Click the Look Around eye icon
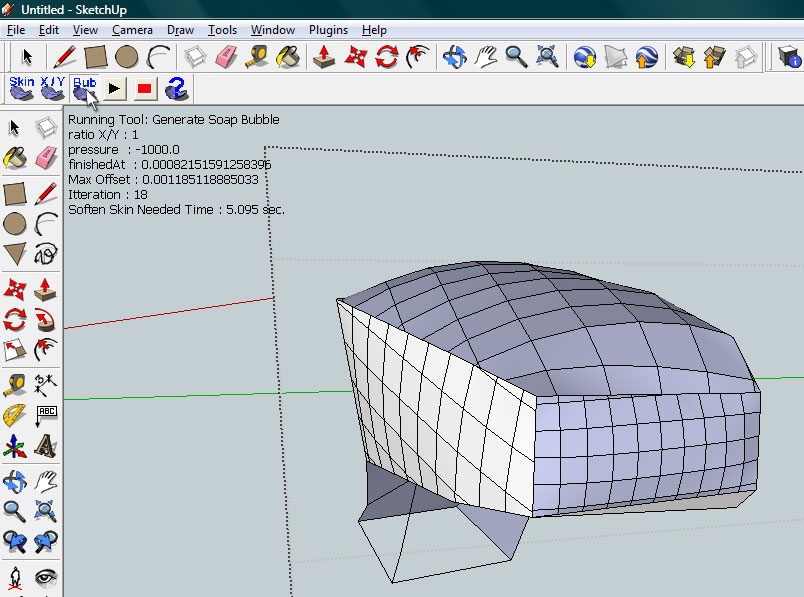The height and width of the screenshot is (597, 804). tap(45, 577)
